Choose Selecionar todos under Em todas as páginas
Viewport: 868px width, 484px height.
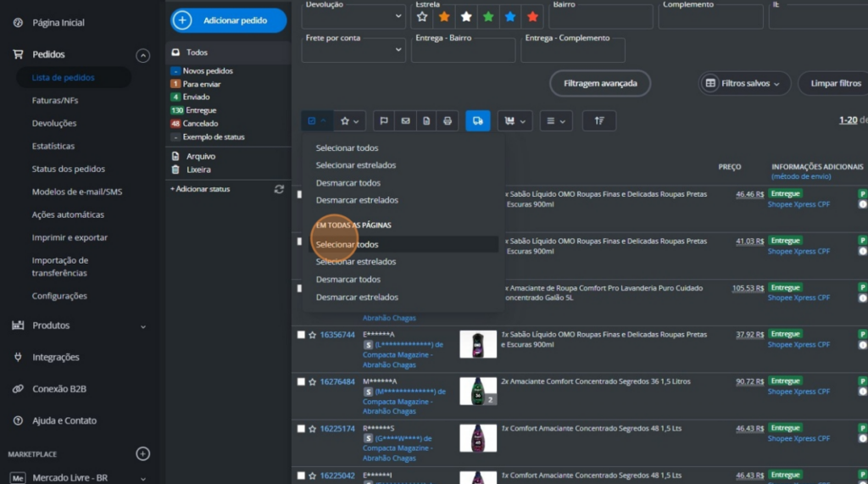348,244
